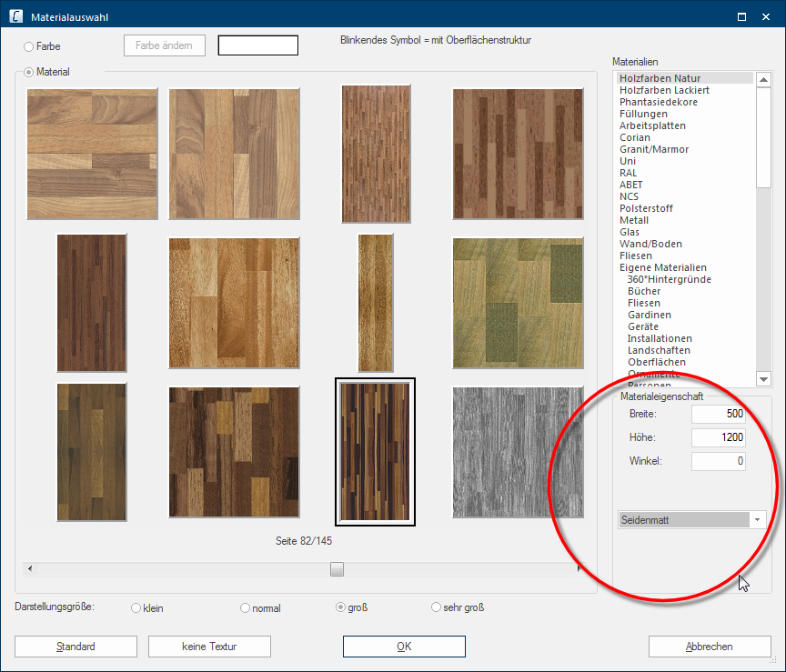
Task: Open the Eigene Materialien category
Action: pos(662,267)
